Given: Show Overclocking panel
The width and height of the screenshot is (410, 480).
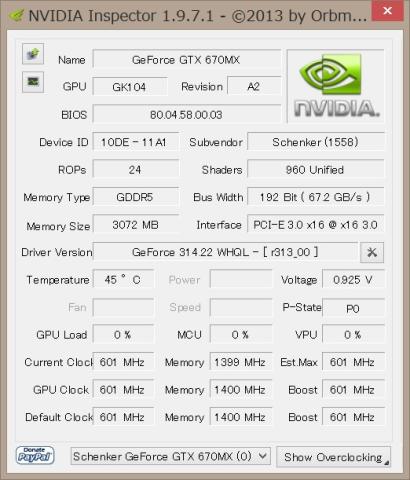Looking at the screenshot, I should [x=333, y=457].
